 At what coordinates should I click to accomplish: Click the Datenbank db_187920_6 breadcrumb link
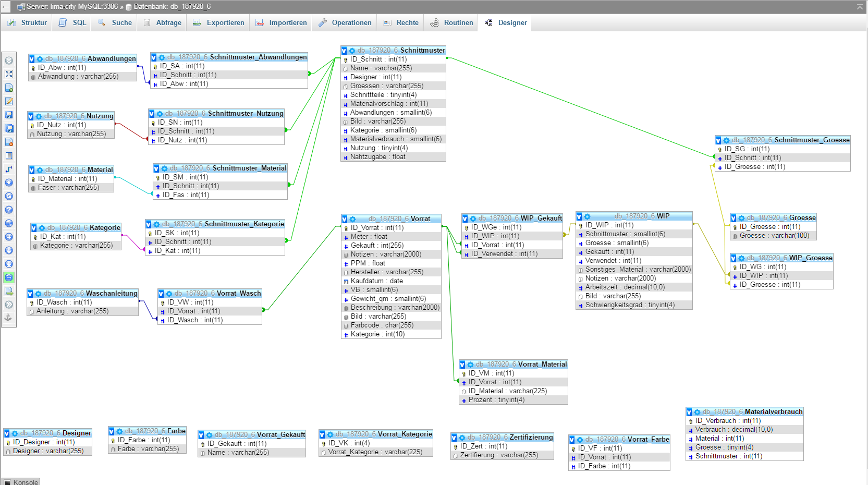(172, 6)
